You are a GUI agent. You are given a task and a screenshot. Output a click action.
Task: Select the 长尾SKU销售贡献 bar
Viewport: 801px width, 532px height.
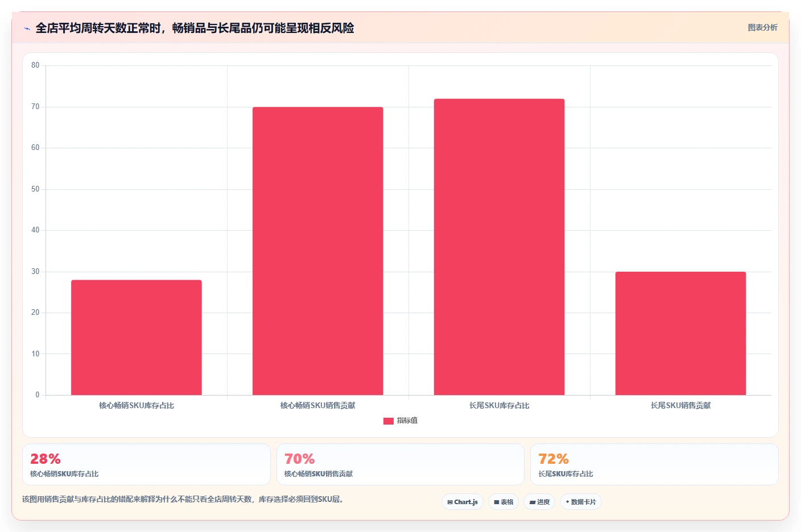click(680, 334)
